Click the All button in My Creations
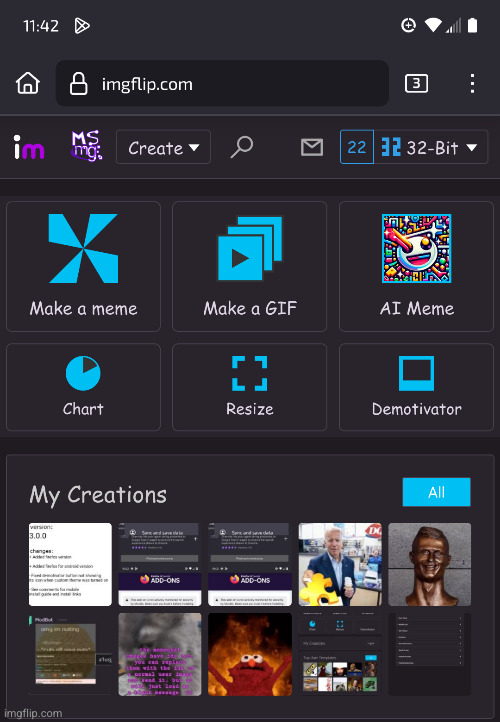This screenshot has width=500, height=722. click(x=436, y=492)
